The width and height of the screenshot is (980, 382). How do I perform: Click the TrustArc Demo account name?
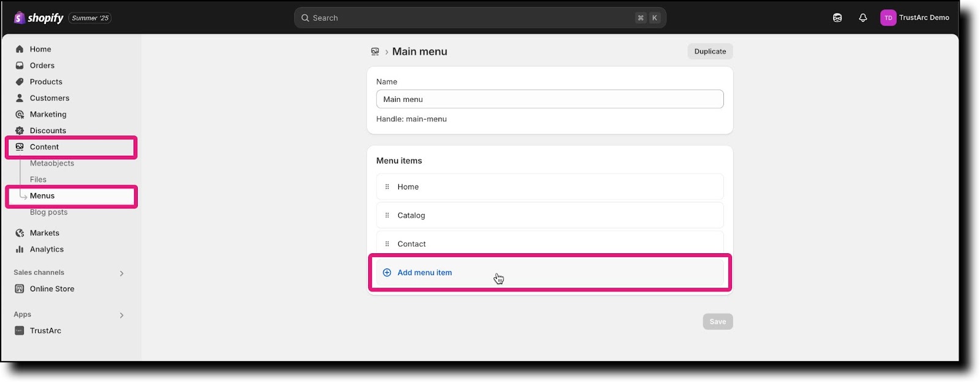(924, 18)
